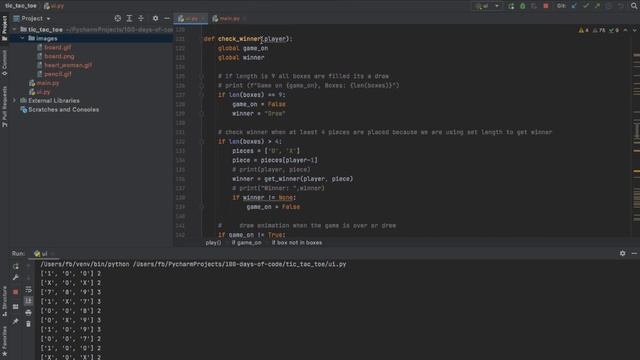Viewport: 640px width, 360px height.
Task: Open the script path link in the Run console
Action: tap(239, 264)
